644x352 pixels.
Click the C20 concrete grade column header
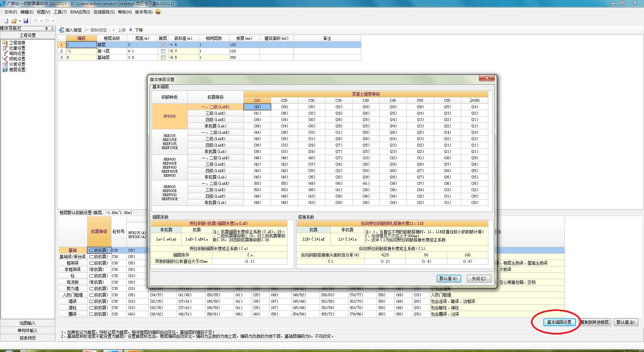tap(257, 100)
